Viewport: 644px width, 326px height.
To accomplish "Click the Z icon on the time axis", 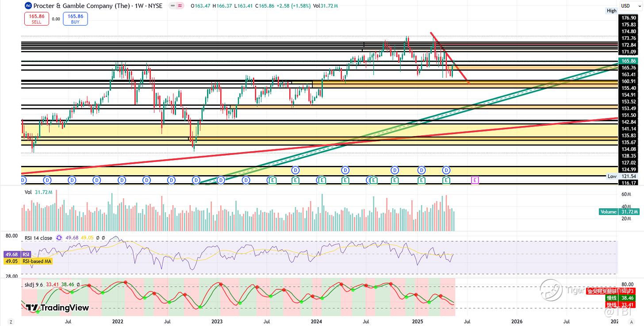I will pos(10,322).
